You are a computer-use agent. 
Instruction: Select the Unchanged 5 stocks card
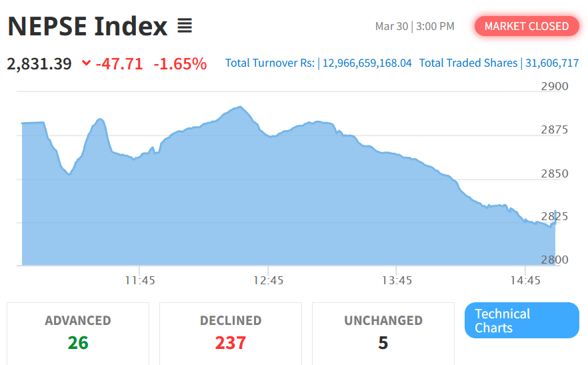pyautogui.click(x=383, y=332)
